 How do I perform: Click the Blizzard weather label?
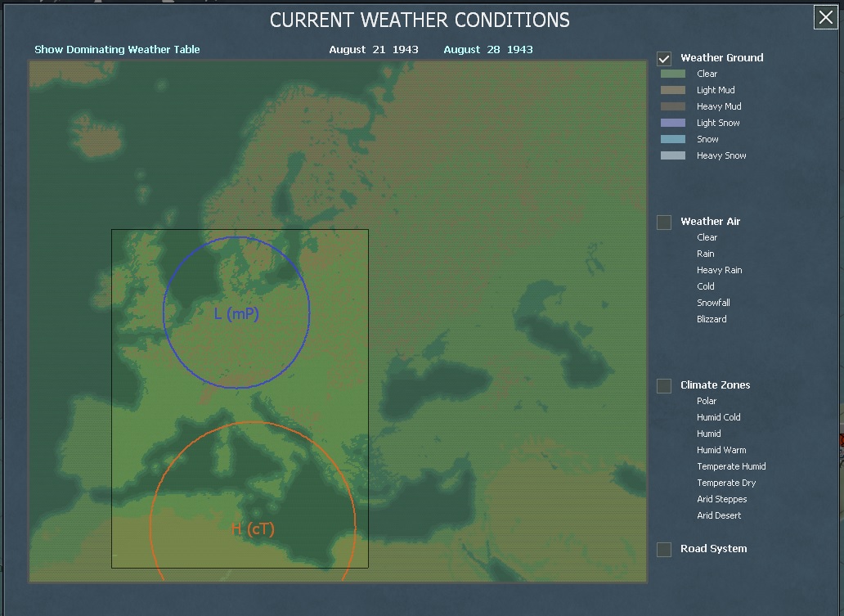pyautogui.click(x=712, y=319)
